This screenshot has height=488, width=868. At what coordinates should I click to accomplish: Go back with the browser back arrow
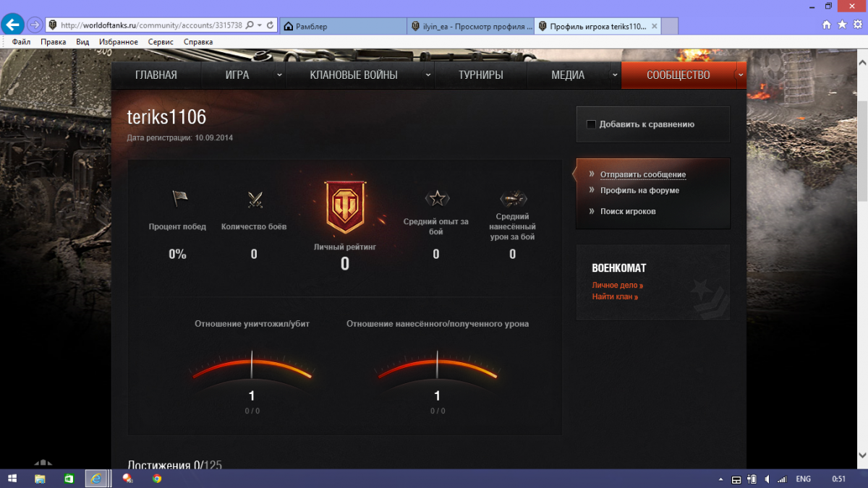tap(12, 25)
